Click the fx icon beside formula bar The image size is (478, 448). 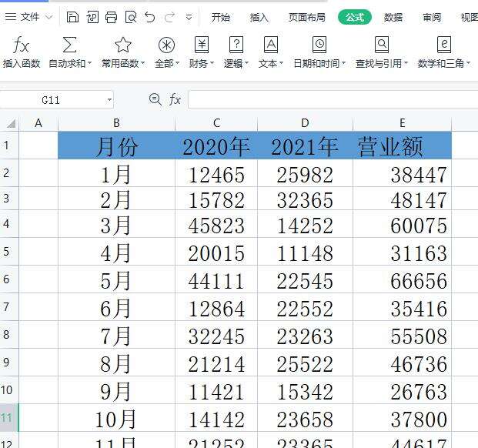[175, 99]
